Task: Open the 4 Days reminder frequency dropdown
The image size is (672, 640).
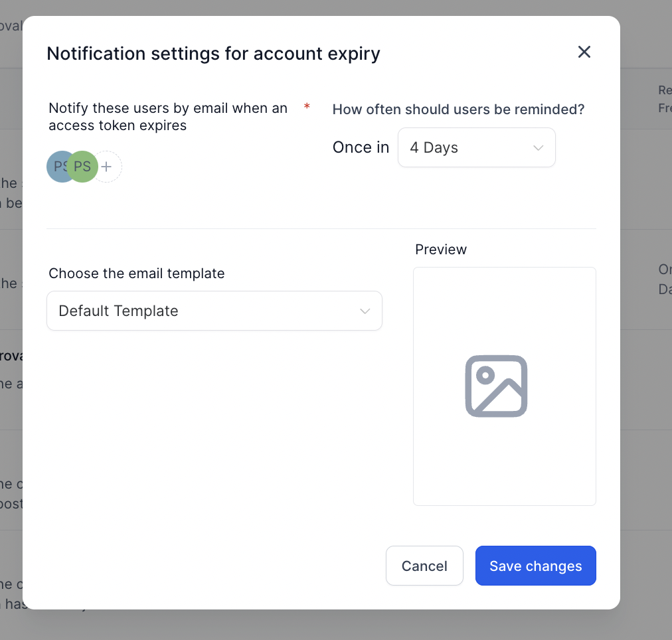Action: 476,147
